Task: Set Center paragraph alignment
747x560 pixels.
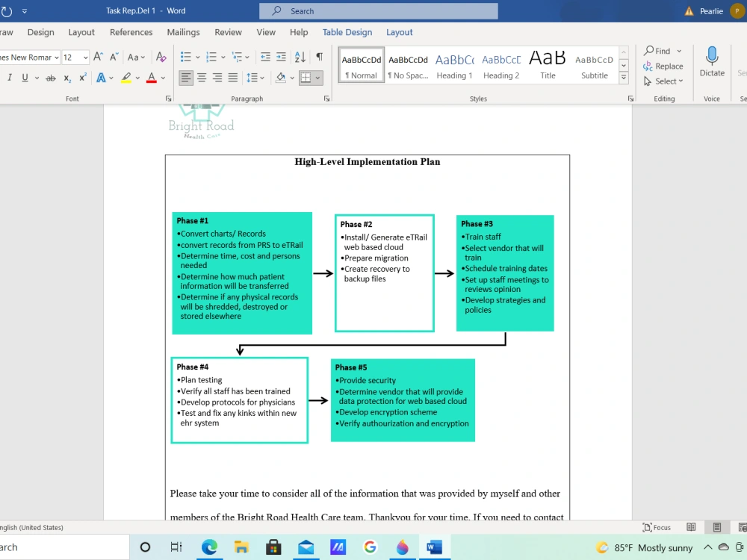Action: (x=202, y=78)
